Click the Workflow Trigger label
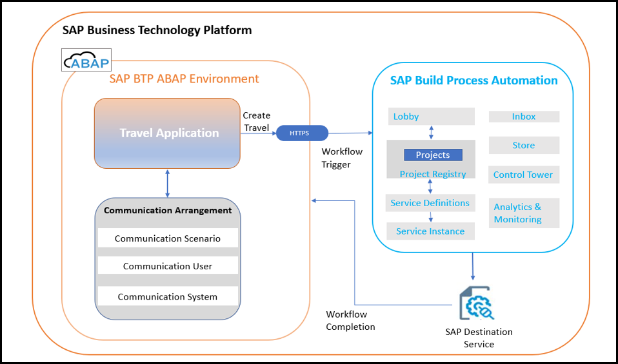The image size is (618, 364). click(342, 158)
